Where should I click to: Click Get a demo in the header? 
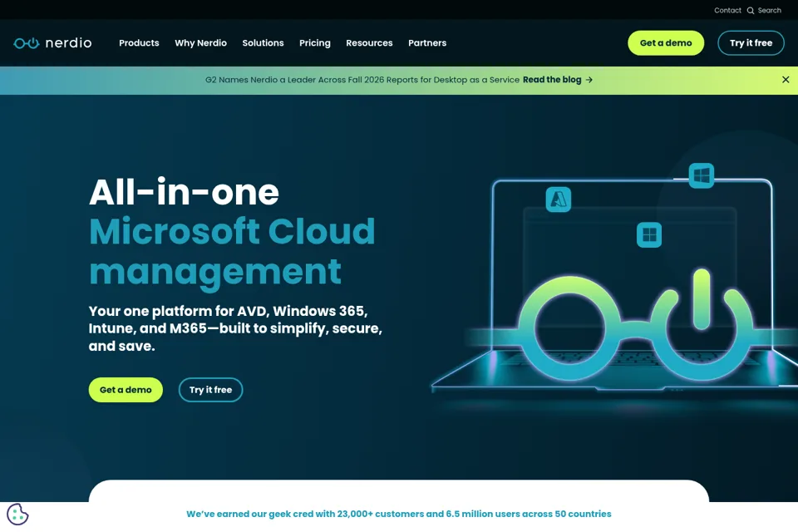[666, 42]
